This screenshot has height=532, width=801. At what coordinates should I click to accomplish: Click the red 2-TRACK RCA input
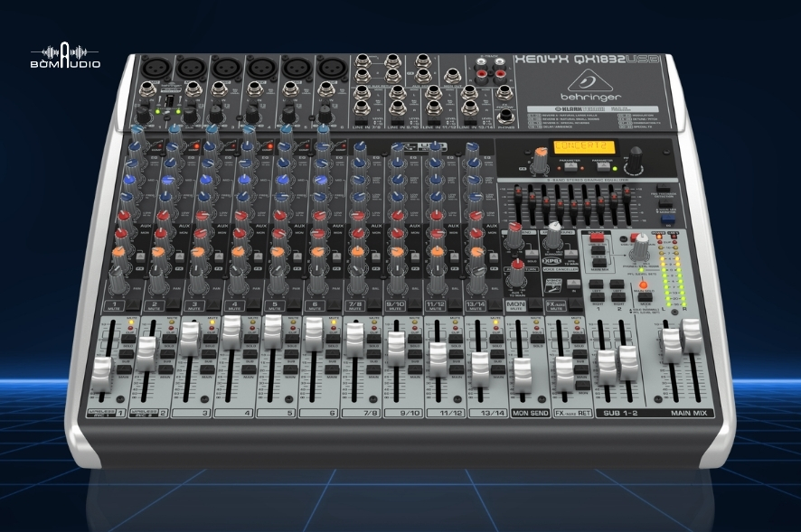click(482, 77)
